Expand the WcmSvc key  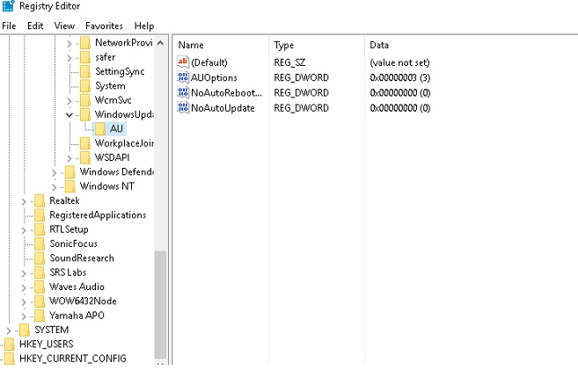tap(69, 100)
